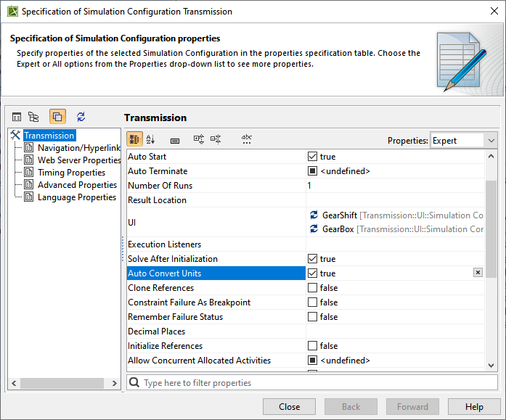Uncheck the Auto Start checkbox
The image size is (506, 420).
click(312, 157)
